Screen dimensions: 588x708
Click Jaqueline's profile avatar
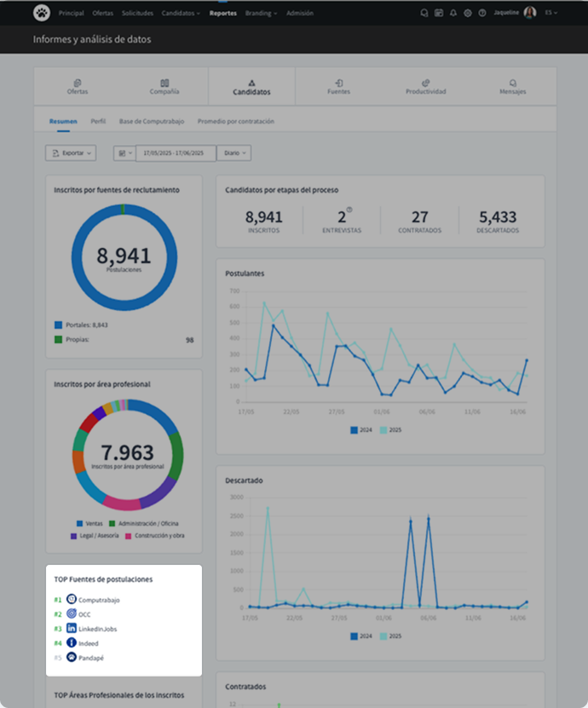click(x=530, y=13)
